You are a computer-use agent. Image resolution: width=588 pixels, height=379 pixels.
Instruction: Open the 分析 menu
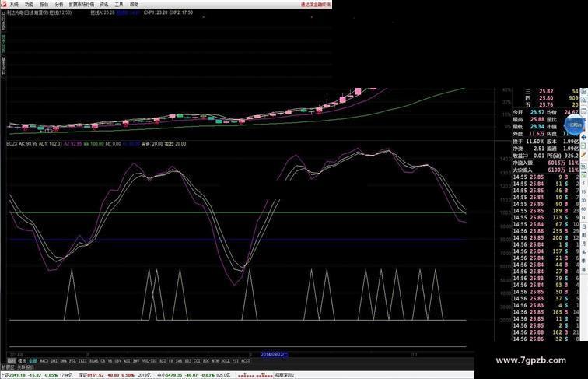(59, 5)
